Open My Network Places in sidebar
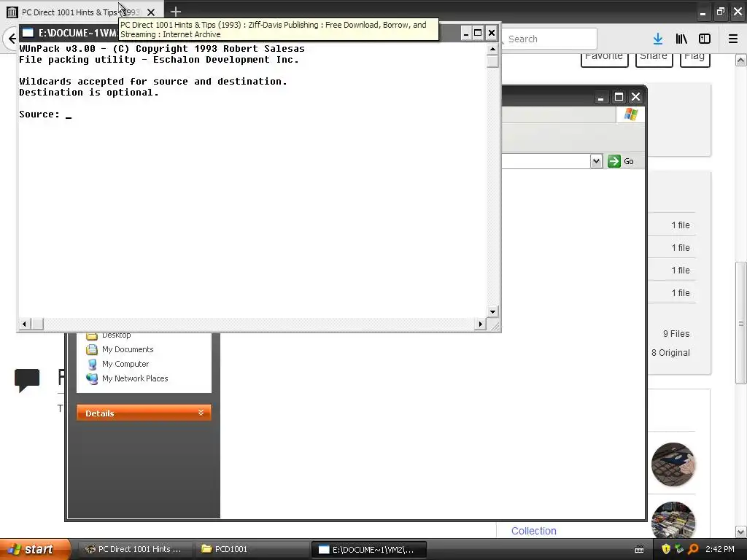Screen dimensions: 747x560 coord(135,378)
